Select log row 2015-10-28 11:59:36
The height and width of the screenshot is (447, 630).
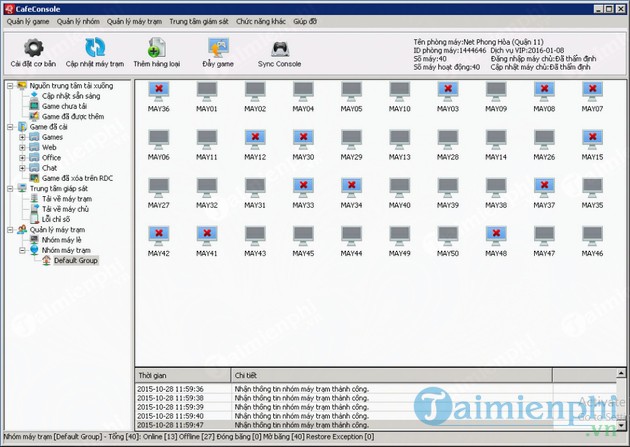click(x=376, y=389)
